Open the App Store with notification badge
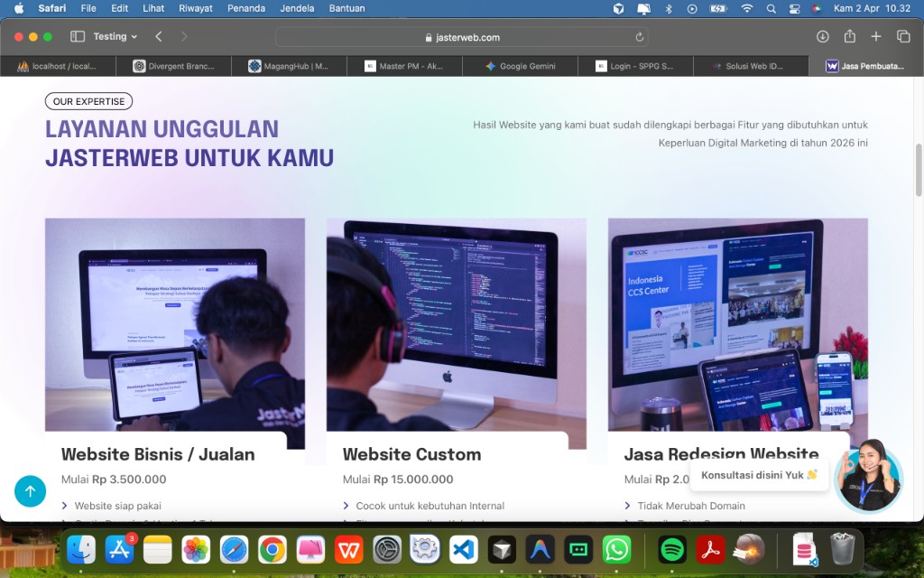This screenshot has width=924, height=578. coord(119,548)
